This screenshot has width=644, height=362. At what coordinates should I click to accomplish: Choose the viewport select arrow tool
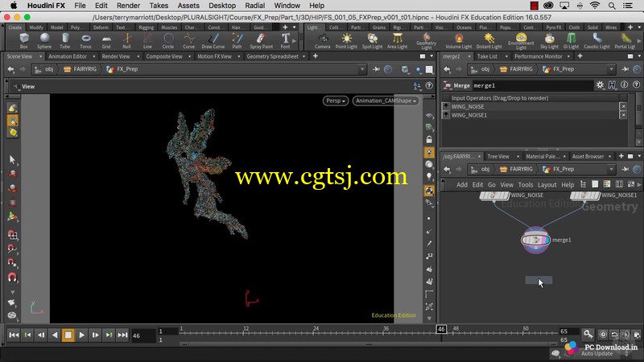(x=12, y=159)
